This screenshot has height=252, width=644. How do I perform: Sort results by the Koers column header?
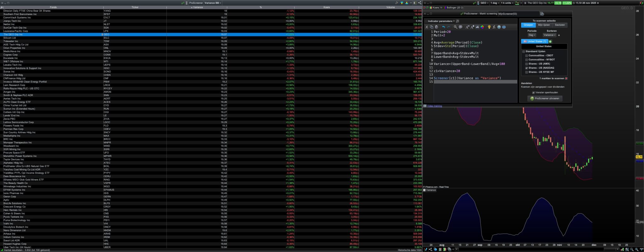[x=327, y=7]
